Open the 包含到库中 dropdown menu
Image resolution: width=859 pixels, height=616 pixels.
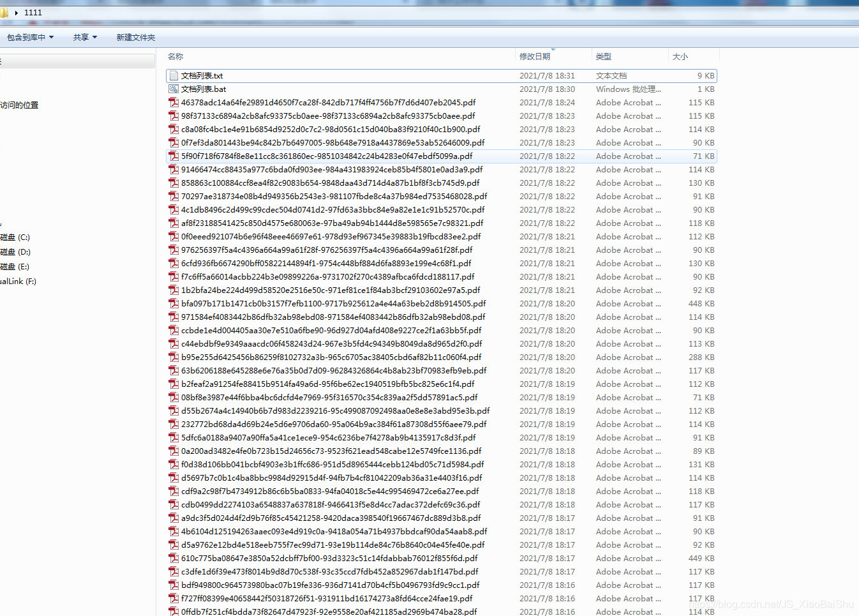pyautogui.click(x=30, y=37)
